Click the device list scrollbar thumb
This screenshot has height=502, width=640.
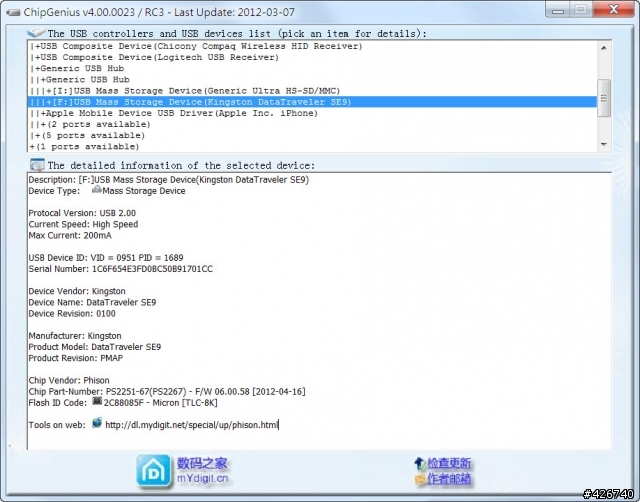tap(604, 98)
